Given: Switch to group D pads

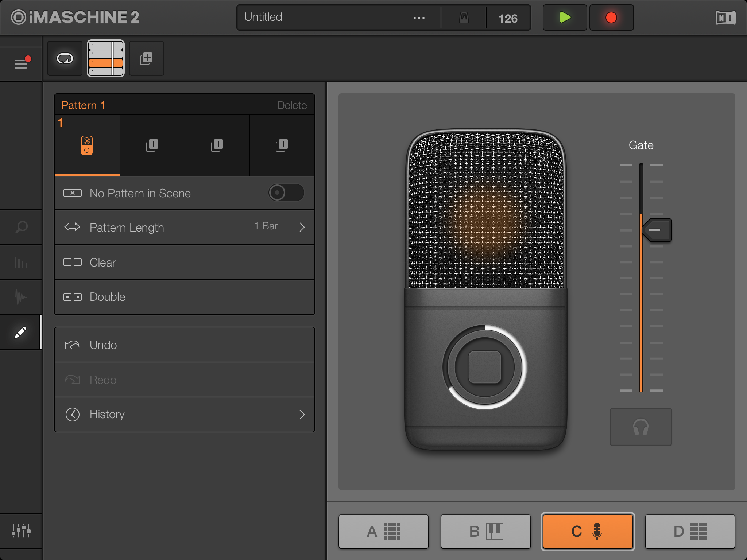Looking at the screenshot, I should tap(690, 532).
